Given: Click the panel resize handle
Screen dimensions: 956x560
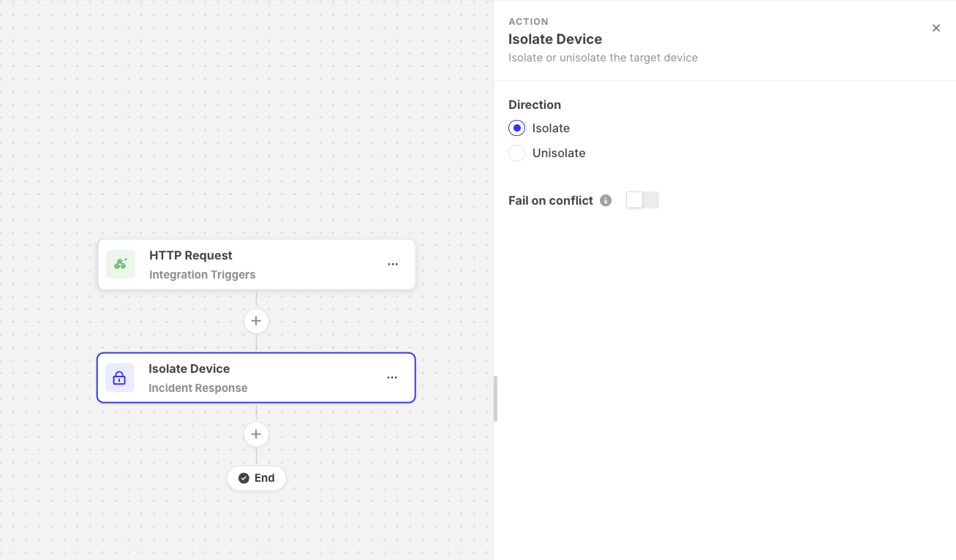Looking at the screenshot, I should tap(495, 399).
